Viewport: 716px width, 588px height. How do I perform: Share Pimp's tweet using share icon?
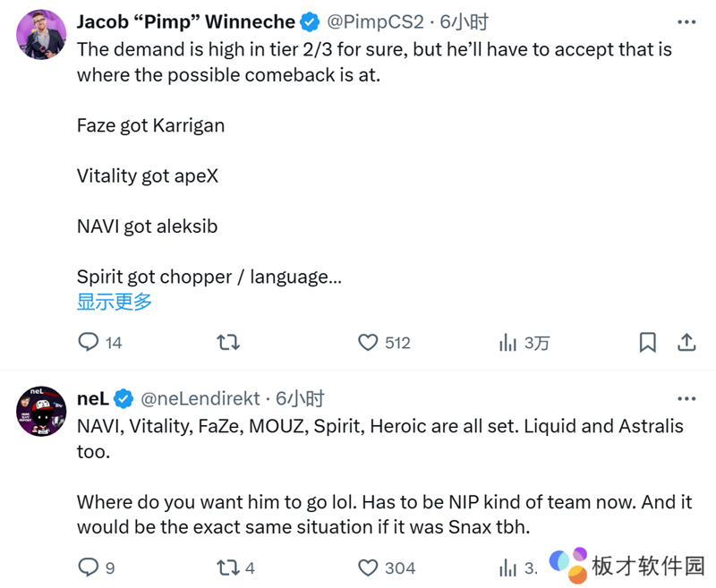click(687, 343)
